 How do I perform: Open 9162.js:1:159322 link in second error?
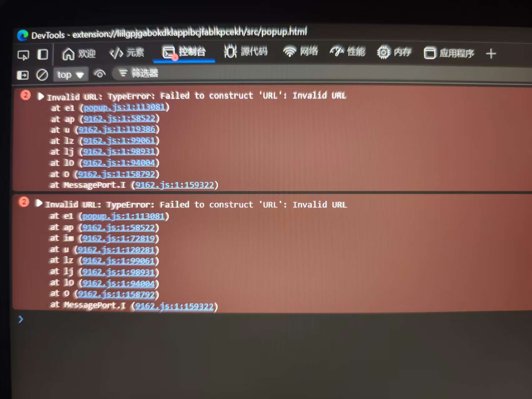(174, 306)
